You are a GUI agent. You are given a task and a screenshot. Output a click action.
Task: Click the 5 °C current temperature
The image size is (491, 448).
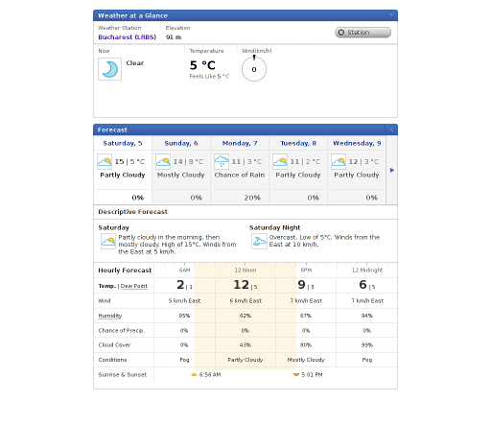pos(202,65)
